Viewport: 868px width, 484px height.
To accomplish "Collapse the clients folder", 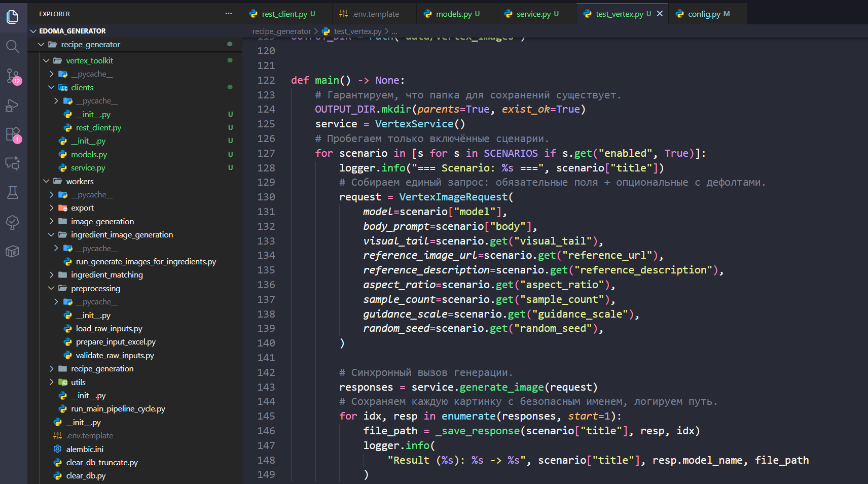I will point(51,88).
